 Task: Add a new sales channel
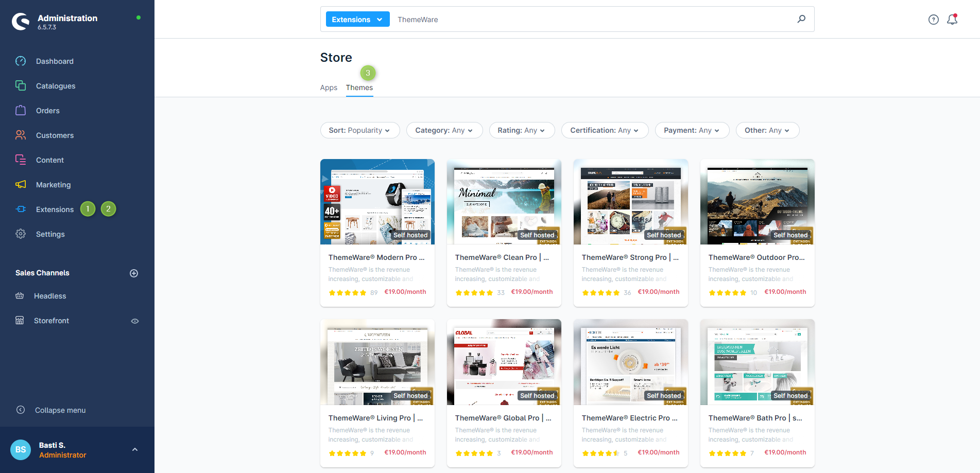[x=134, y=273]
